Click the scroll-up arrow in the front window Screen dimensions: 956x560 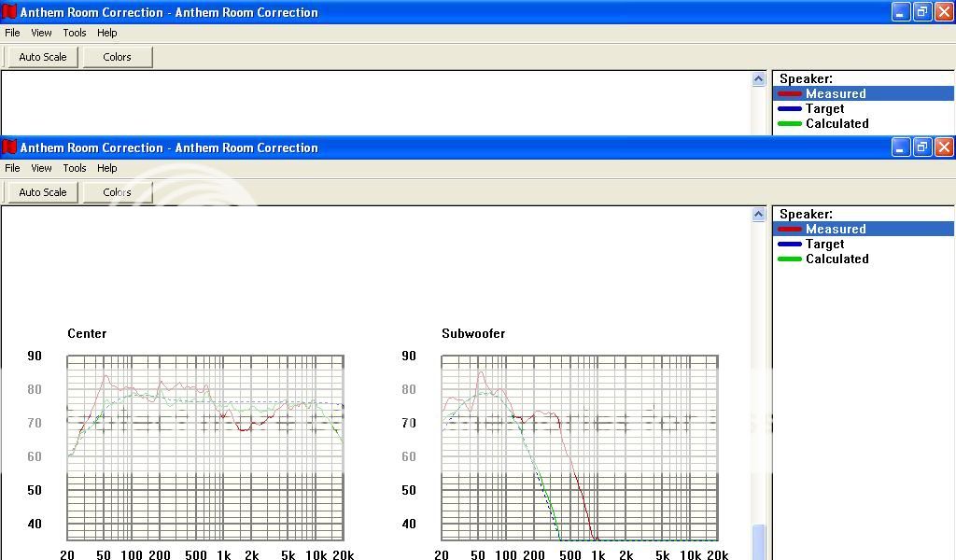pos(758,214)
